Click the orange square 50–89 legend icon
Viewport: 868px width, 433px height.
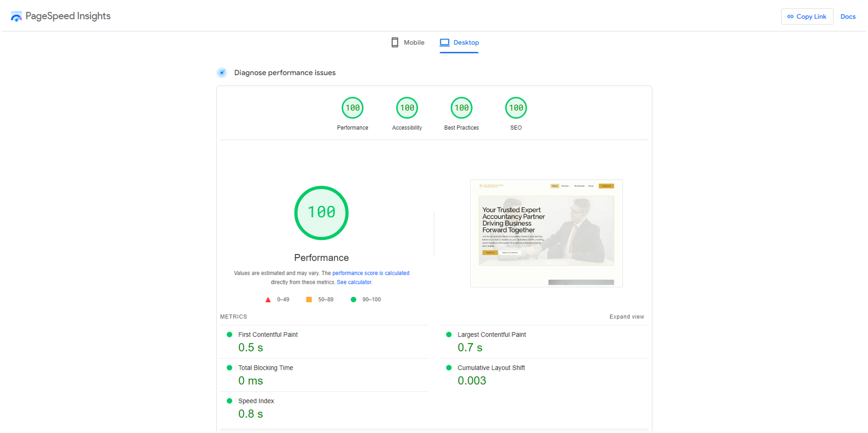click(309, 300)
